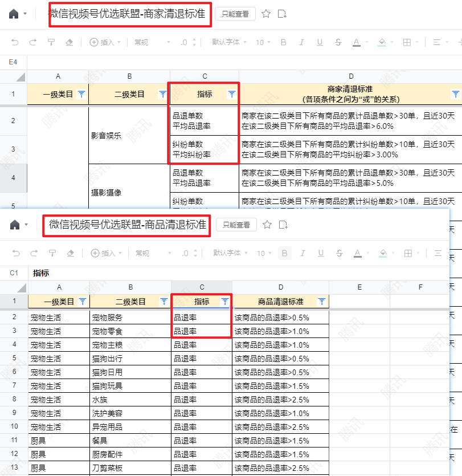The image size is (462, 476).
Task: Open borders tool in bottom toolbar
Action: [x=408, y=253]
